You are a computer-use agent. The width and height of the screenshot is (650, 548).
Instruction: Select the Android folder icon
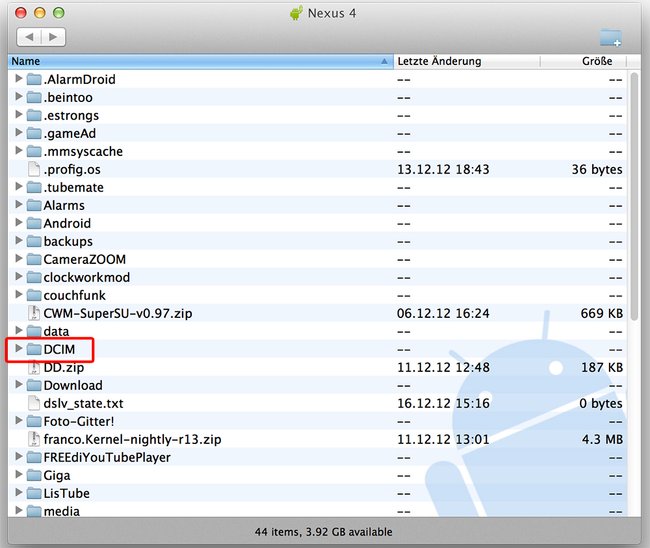pos(34,223)
